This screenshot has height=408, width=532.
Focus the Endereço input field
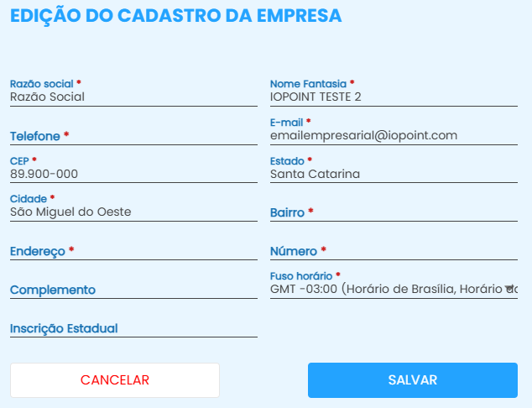click(x=133, y=251)
